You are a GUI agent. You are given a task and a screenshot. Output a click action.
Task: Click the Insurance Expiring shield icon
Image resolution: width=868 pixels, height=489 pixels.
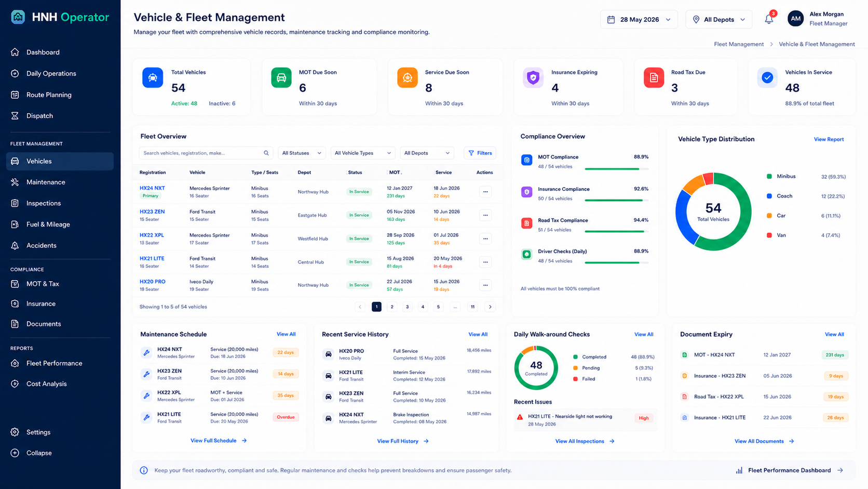(533, 78)
